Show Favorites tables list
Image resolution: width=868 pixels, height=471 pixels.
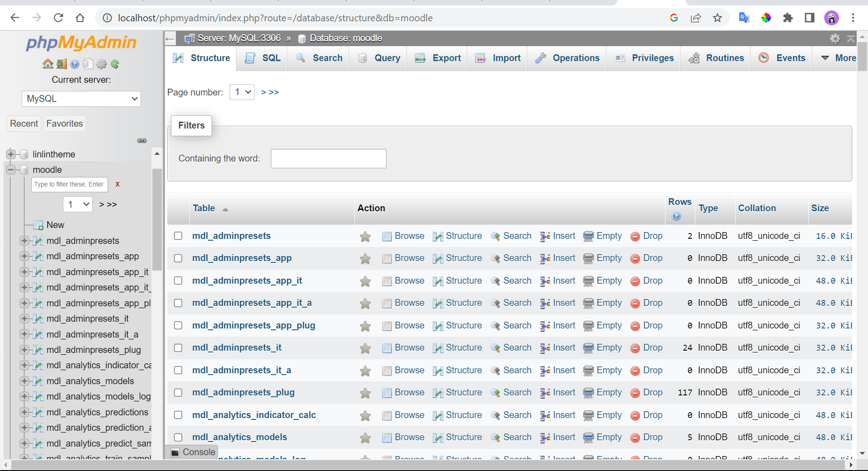point(65,124)
